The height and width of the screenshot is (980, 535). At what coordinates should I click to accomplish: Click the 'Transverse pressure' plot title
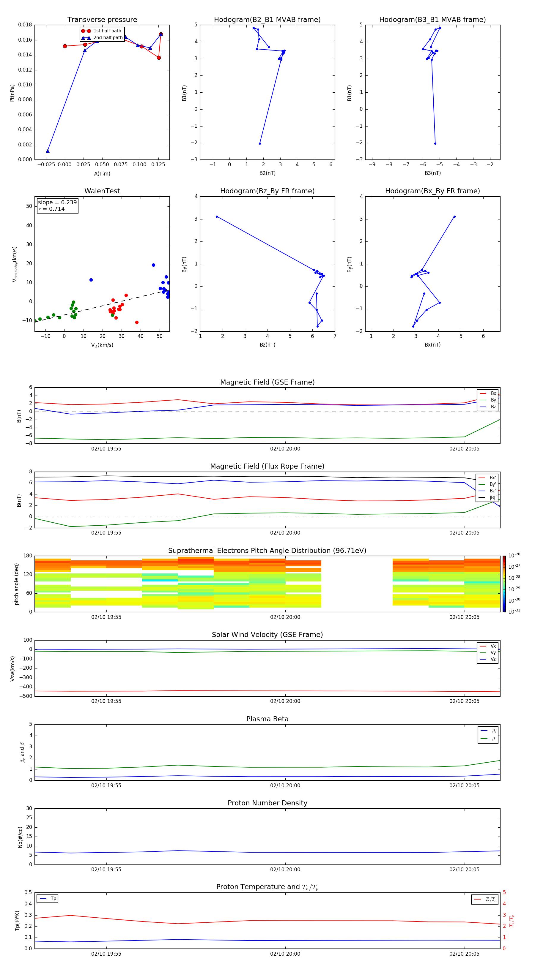pyautogui.click(x=102, y=20)
